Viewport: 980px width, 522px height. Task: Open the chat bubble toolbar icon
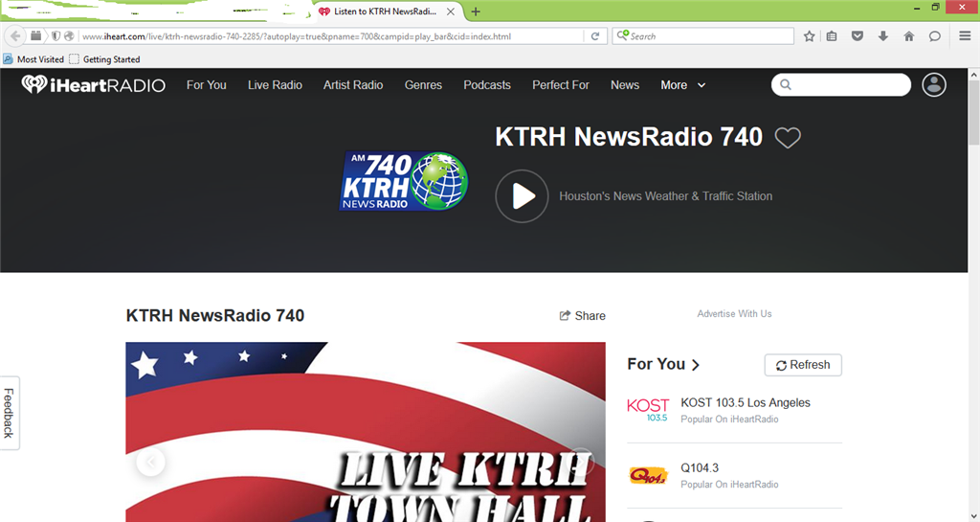pyautogui.click(x=934, y=36)
